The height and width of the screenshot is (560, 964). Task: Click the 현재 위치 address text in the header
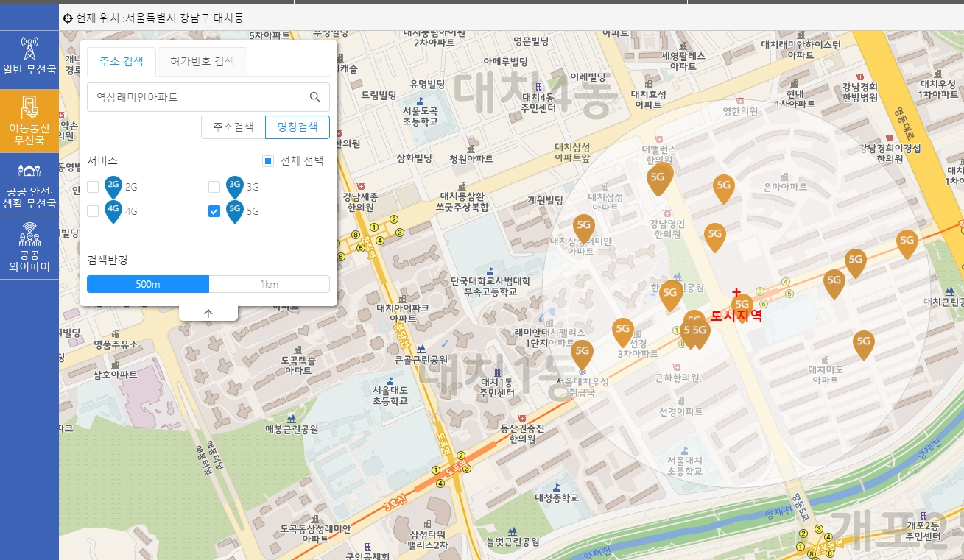click(x=160, y=18)
